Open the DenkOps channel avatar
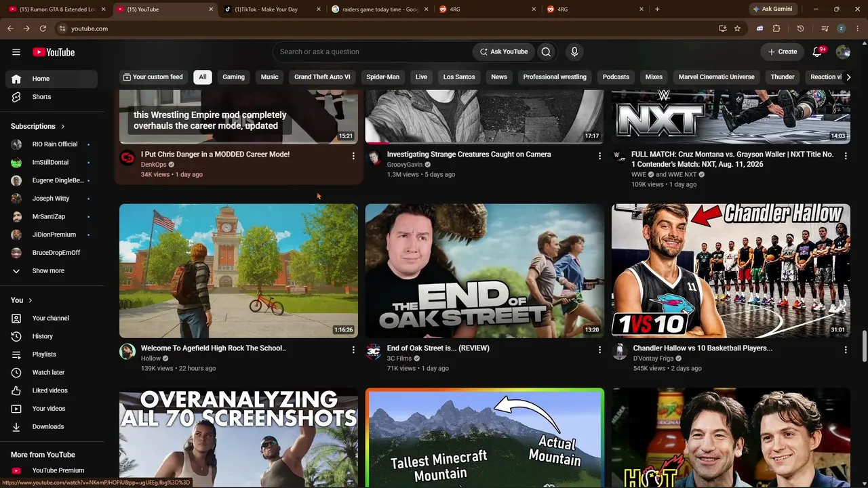The image size is (868, 488). click(127, 158)
